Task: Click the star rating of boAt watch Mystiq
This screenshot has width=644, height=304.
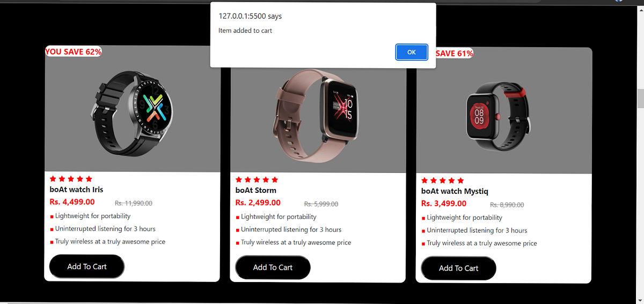Action: pos(443,180)
